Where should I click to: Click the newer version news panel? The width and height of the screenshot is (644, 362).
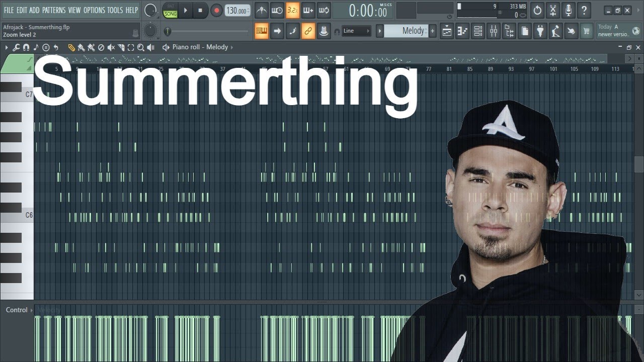[619, 31]
